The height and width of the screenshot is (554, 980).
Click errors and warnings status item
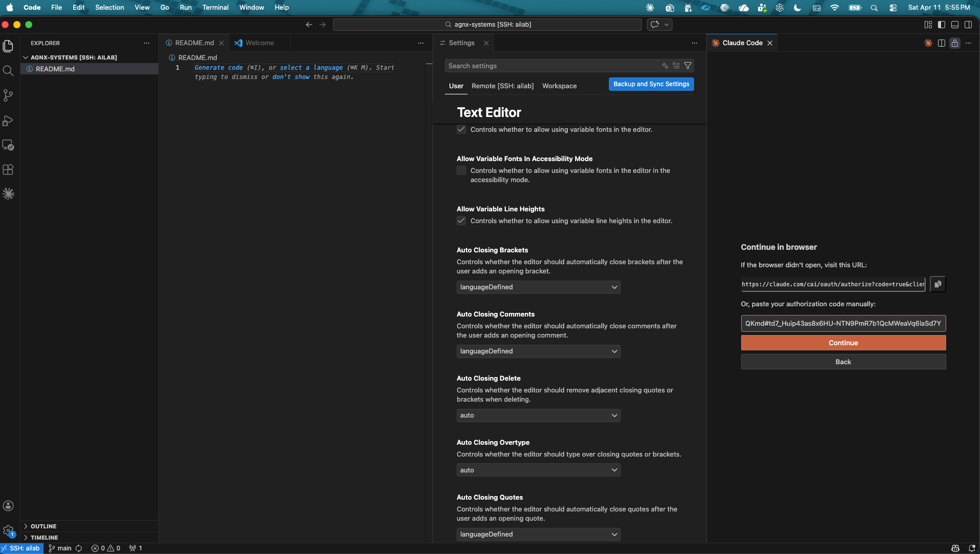[106, 548]
